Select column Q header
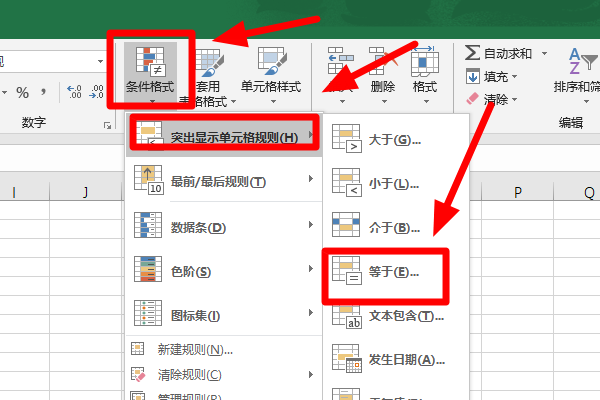600x400 pixels. [x=577, y=191]
